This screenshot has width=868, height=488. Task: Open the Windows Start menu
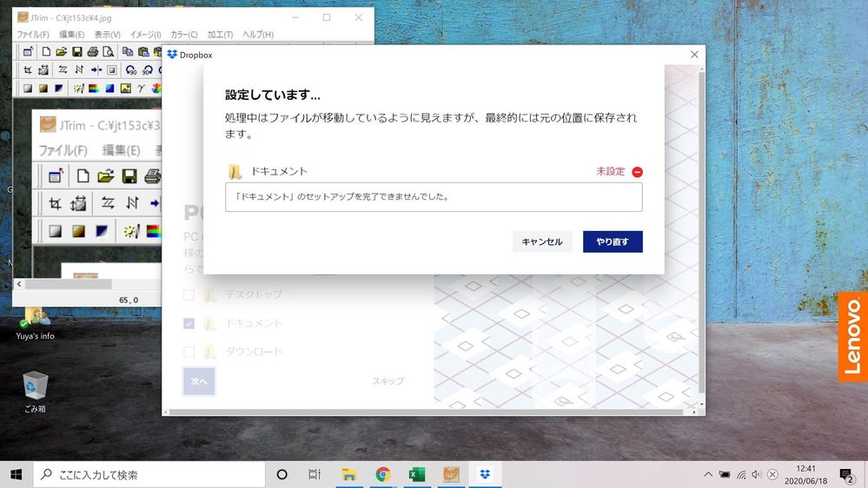[x=16, y=474]
